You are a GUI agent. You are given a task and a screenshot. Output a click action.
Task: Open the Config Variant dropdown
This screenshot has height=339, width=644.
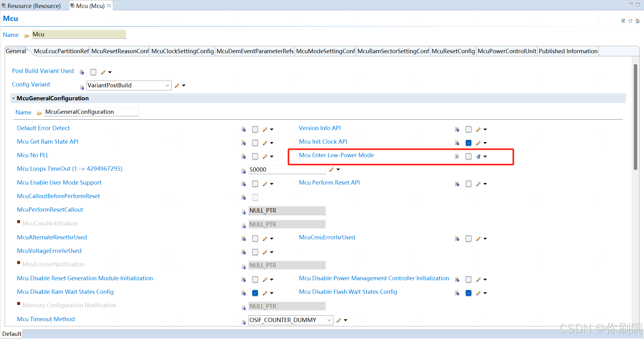167,86
